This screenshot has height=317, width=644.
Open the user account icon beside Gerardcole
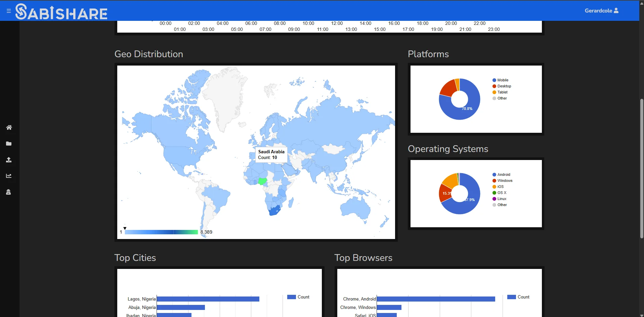pos(616,10)
